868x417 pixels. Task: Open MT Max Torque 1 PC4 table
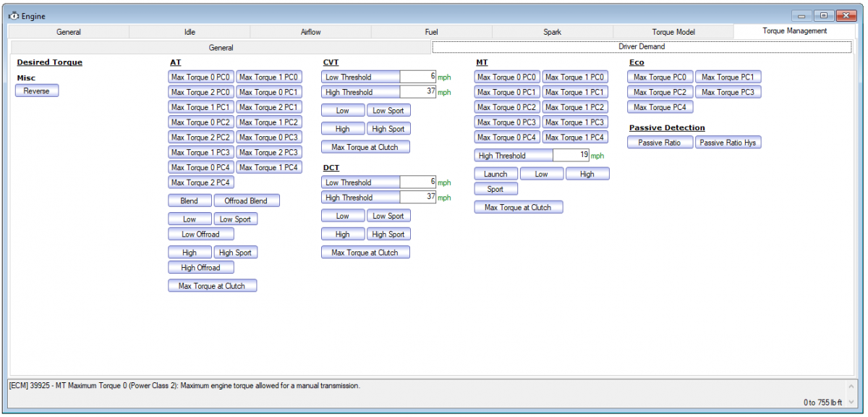(575, 137)
